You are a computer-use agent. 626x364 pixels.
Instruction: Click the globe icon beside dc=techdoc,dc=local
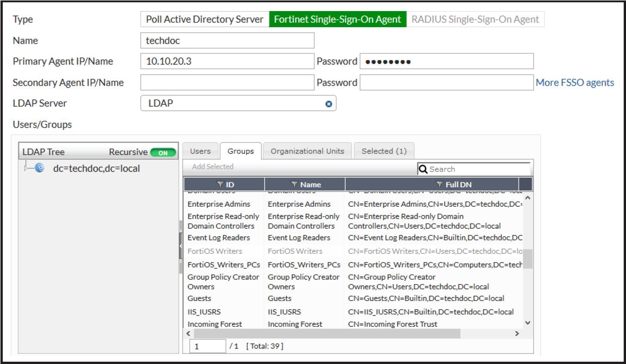pyautogui.click(x=40, y=168)
